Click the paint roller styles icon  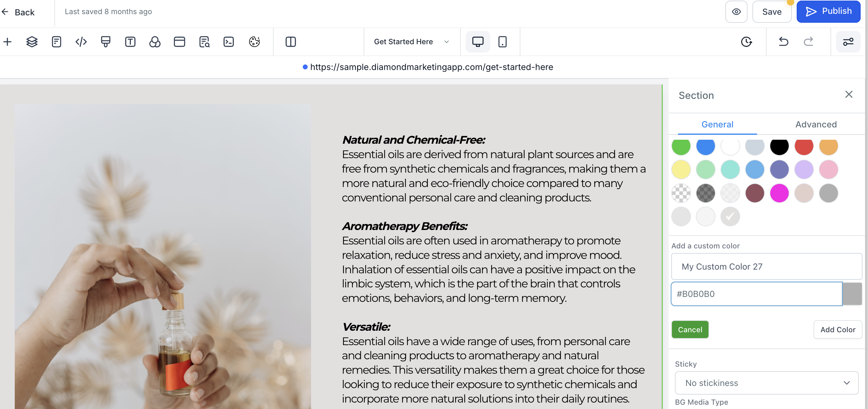click(x=105, y=42)
